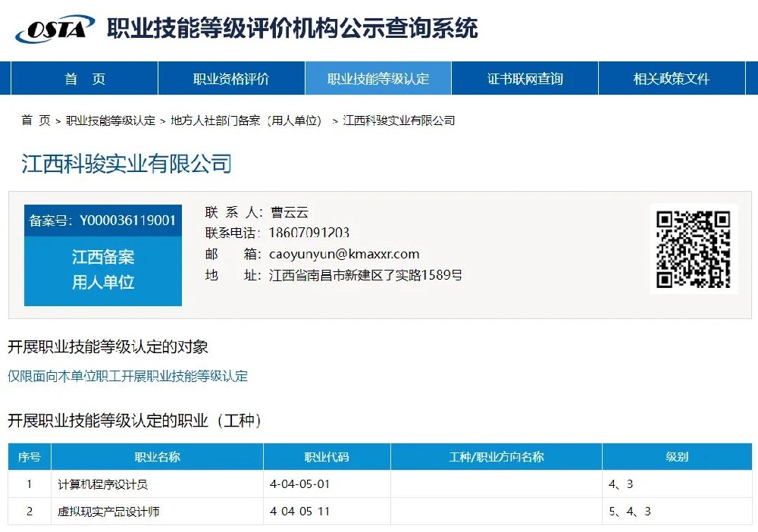The image size is (758, 532).
Task: Click the company heading 江西科骏实业有限公司
Action: (x=127, y=164)
